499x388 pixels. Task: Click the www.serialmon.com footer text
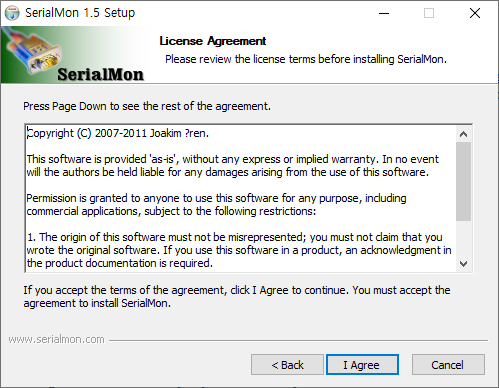57,339
